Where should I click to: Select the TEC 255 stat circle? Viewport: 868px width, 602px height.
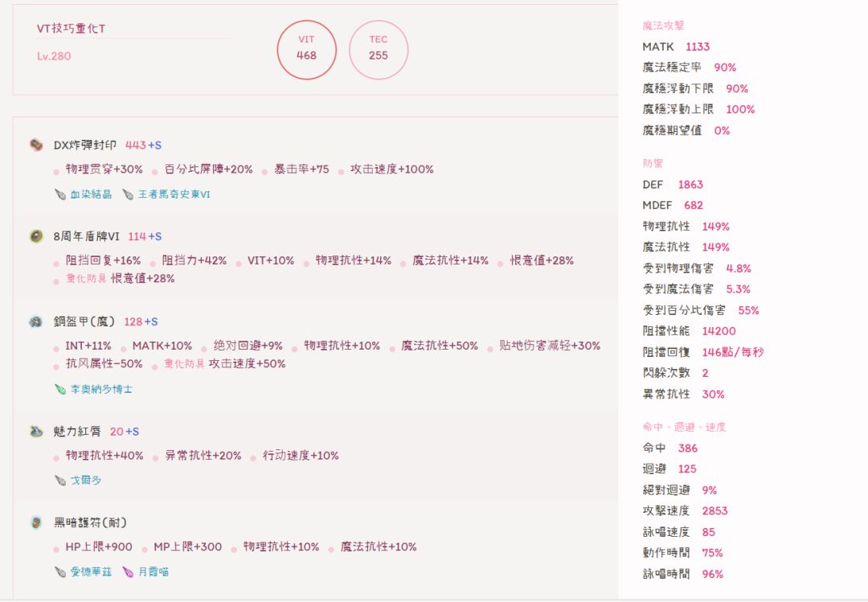pyautogui.click(x=379, y=50)
